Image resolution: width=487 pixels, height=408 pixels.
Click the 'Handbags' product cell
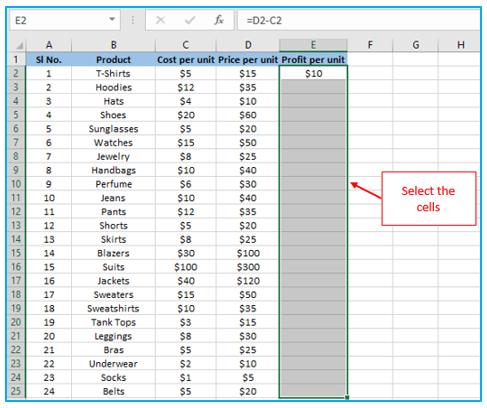click(x=113, y=170)
